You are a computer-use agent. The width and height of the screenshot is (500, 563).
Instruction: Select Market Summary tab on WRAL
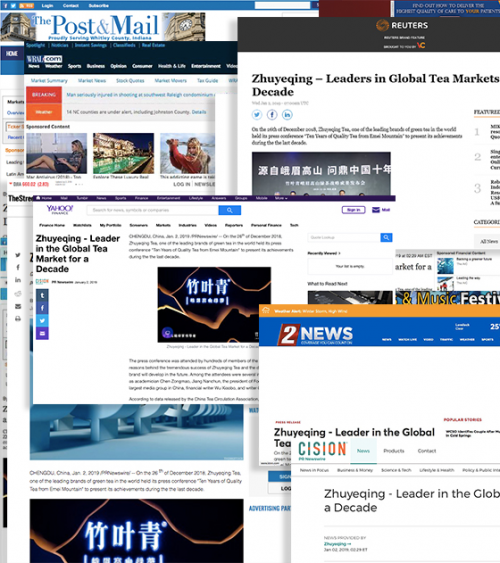pos(49,80)
